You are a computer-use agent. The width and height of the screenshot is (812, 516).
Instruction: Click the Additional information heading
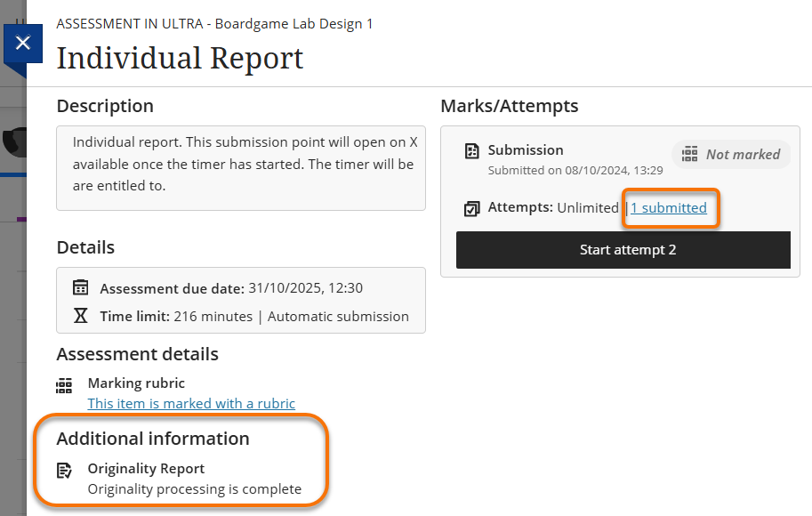(152, 439)
